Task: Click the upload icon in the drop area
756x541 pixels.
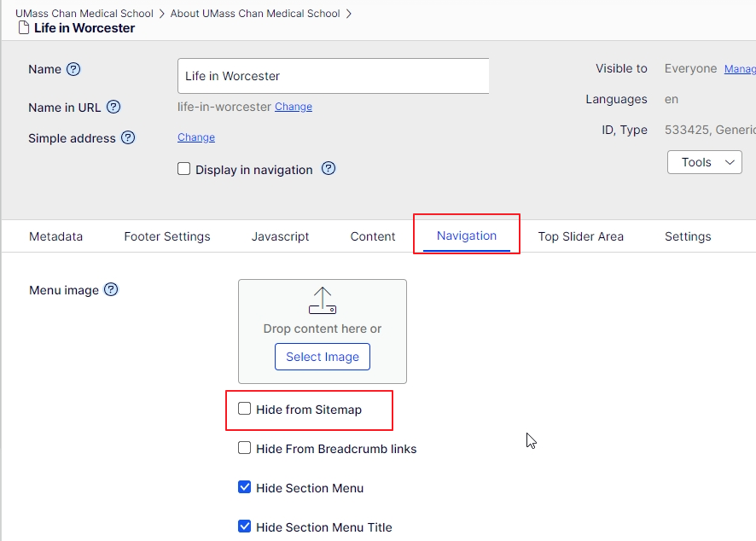Action: [323, 300]
